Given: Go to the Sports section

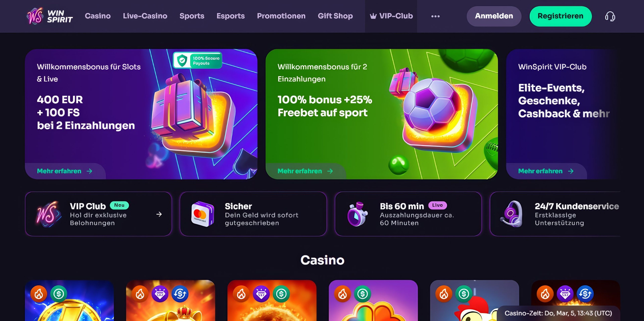Looking at the screenshot, I should (192, 16).
